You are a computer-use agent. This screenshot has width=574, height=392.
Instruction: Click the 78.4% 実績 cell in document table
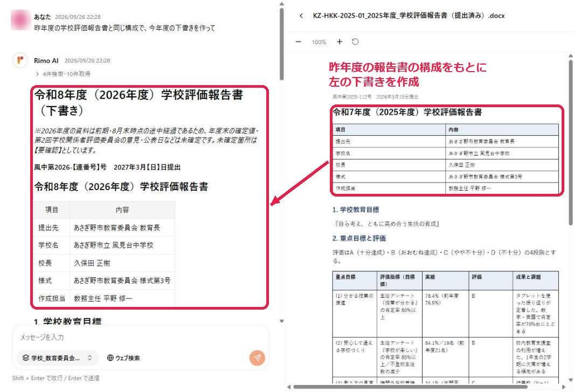click(x=446, y=313)
